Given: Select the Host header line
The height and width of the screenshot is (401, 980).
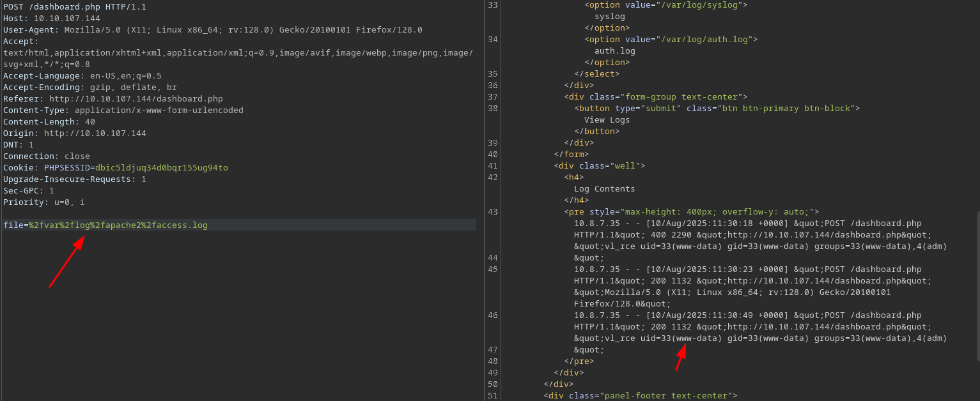Looking at the screenshot, I should pos(51,19).
